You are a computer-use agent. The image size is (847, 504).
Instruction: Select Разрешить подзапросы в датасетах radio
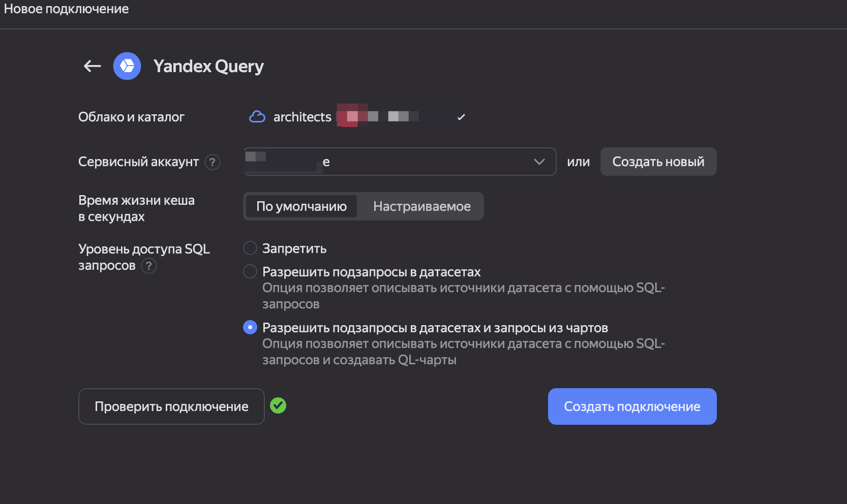pos(250,271)
